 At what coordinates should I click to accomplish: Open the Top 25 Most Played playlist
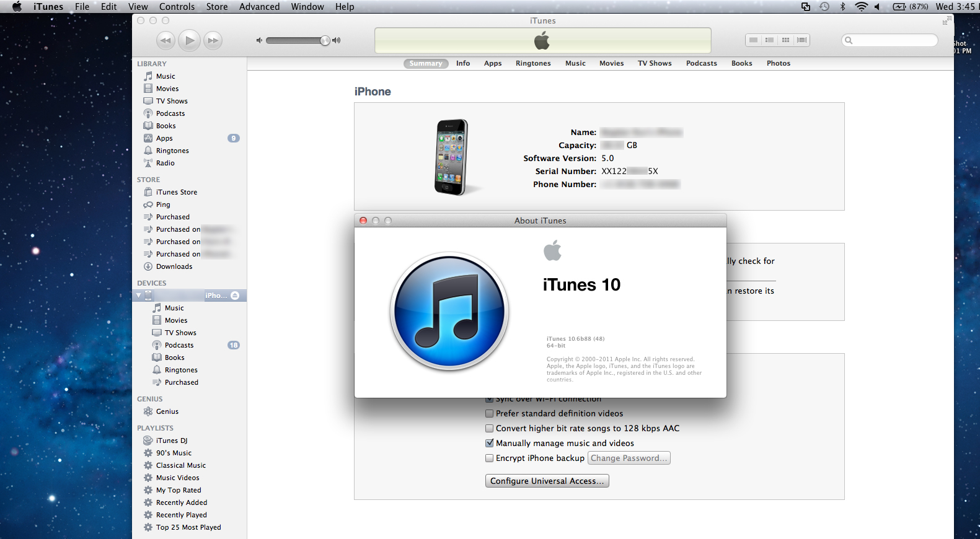point(190,527)
